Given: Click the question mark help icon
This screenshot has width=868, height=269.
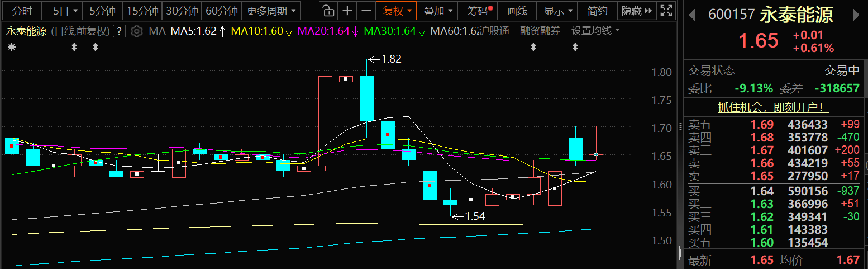Looking at the screenshot, I should click(x=118, y=31).
